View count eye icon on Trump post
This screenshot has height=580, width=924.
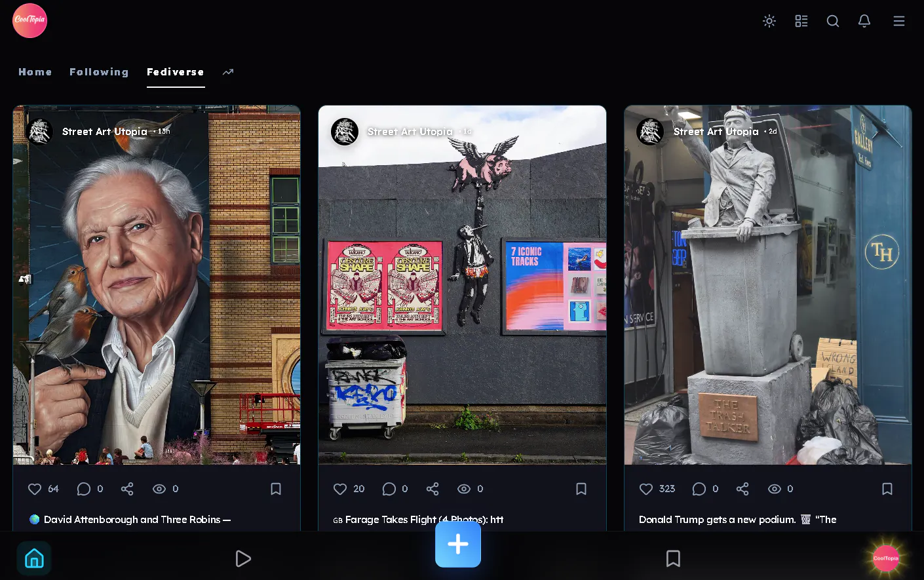[775, 489]
